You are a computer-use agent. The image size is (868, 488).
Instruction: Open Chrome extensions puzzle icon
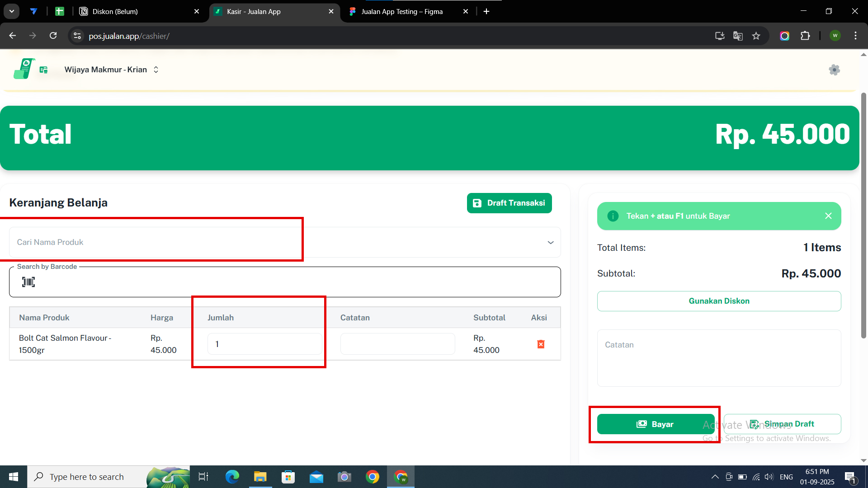click(x=805, y=36)
